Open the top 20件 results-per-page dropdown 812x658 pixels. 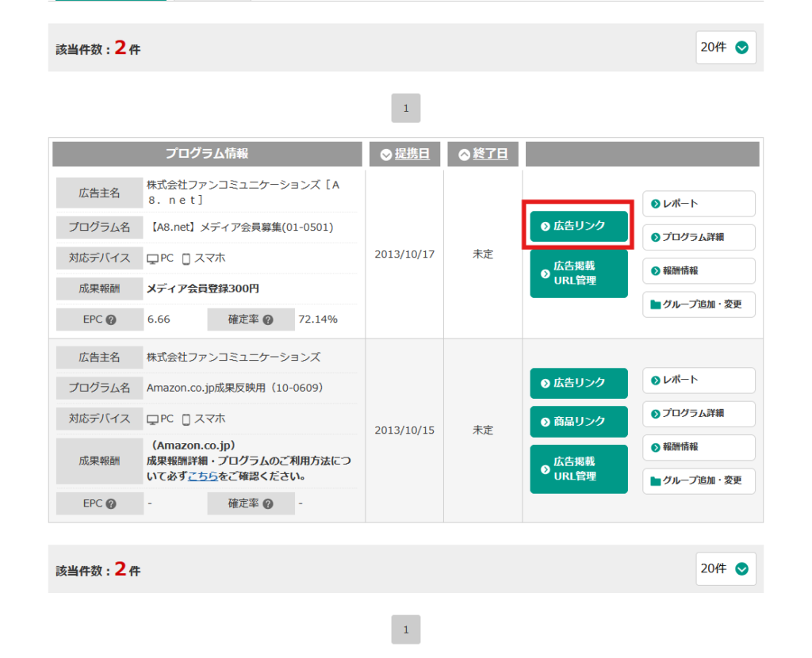pyautogui.click(x=726, y=48)
